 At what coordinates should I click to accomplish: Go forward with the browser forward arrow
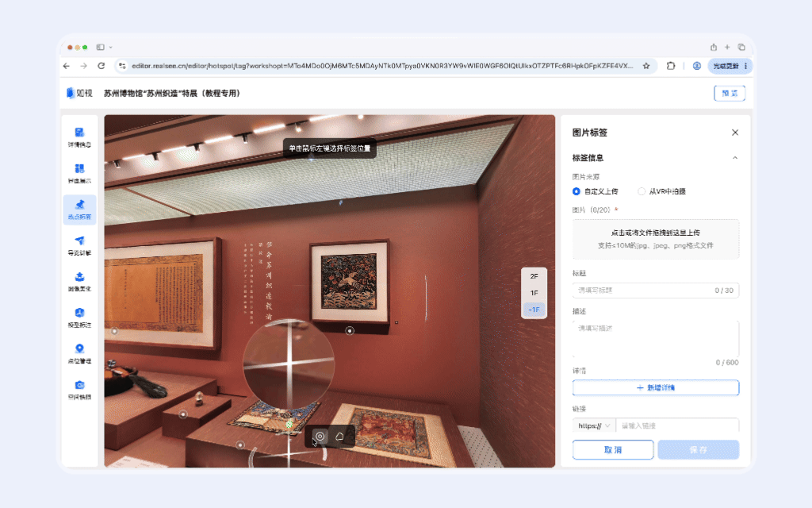[x=83, y=66]
